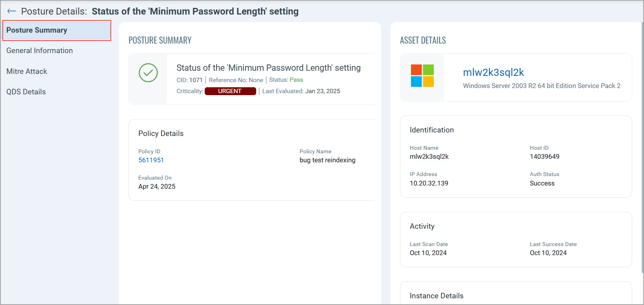644x305 pixels.
Task: Click the Evaluated On date Apr 24, 2025
Action: coord(157,186)
